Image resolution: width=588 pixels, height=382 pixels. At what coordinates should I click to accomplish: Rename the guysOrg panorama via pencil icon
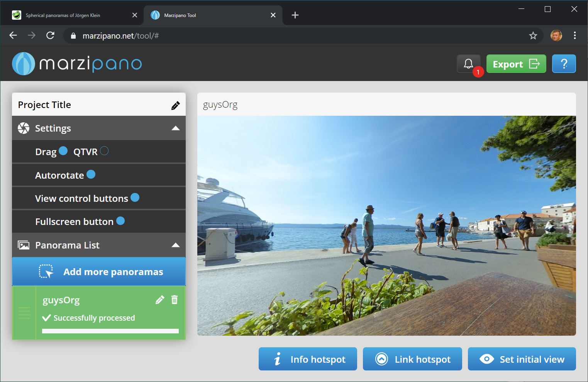pyautogui.click(x=159, y=299)
